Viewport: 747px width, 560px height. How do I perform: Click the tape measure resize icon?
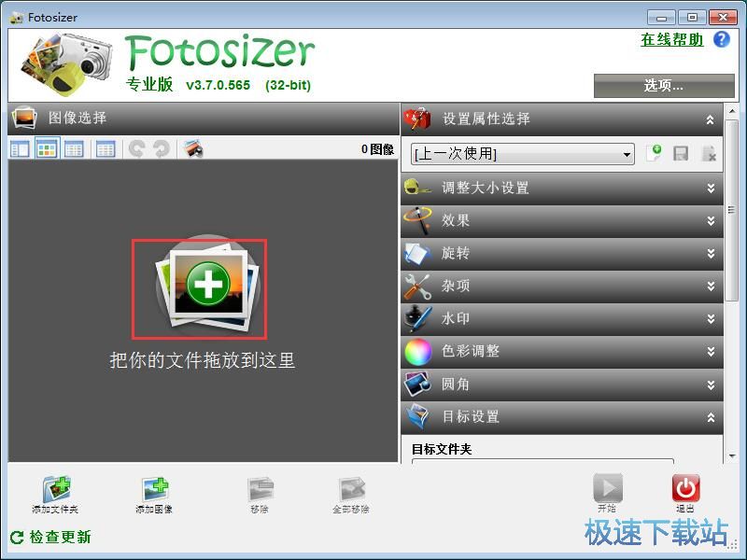click(417, 187)
